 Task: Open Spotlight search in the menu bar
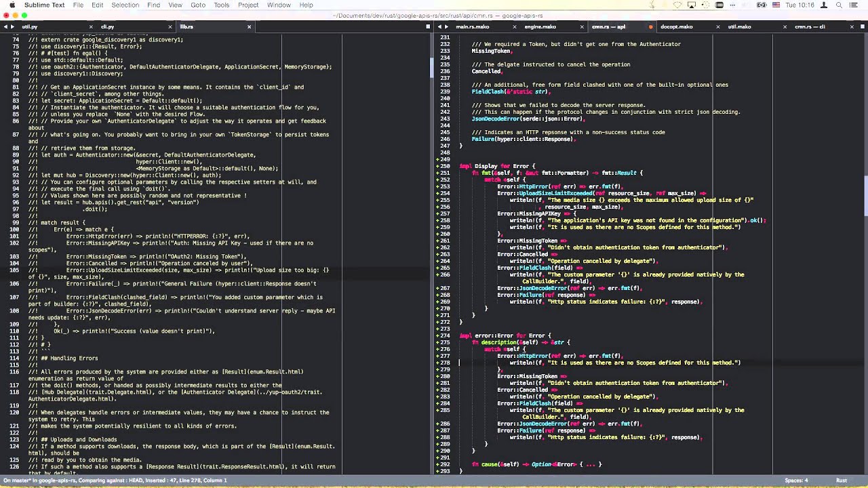coord(839,5)
